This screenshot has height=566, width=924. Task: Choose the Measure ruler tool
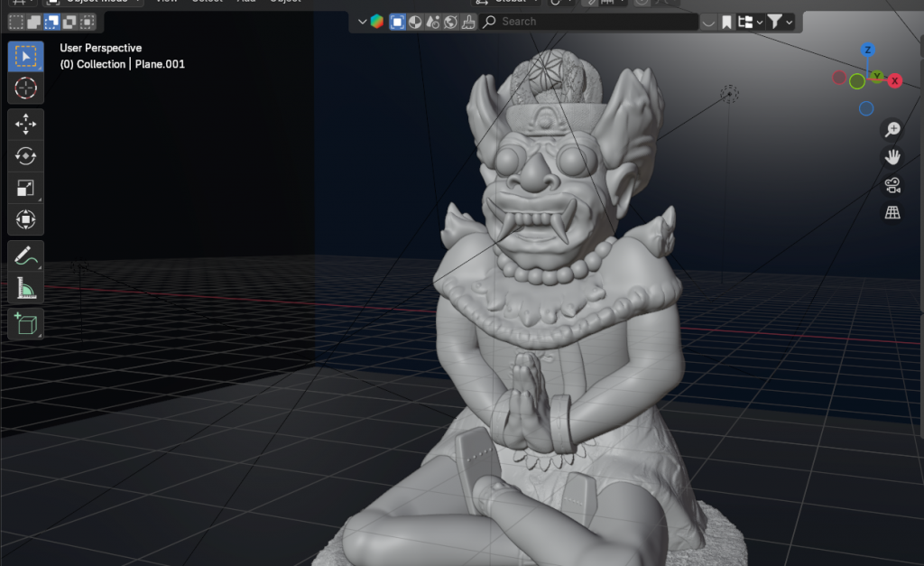[25, 288]
